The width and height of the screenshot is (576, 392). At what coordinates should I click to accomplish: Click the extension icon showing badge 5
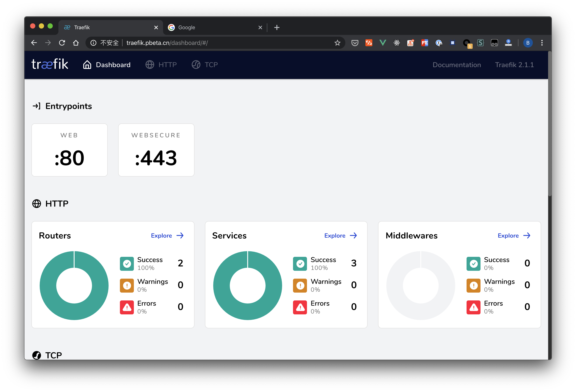click(467, 43)
